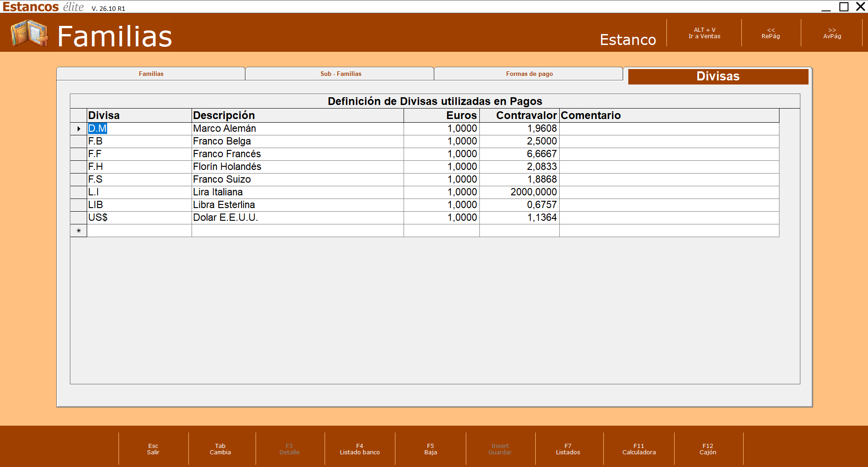Select the Formas de pago tab

point(529,74)
